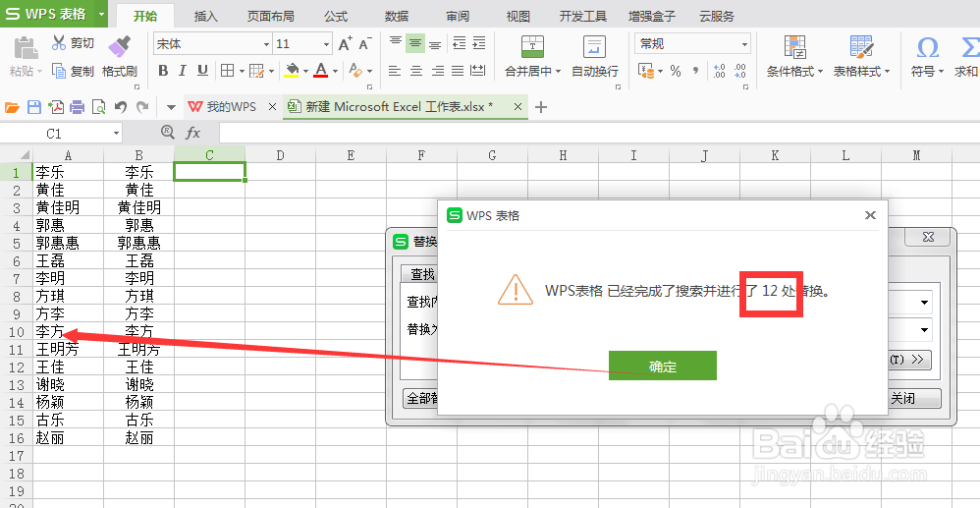Switch to the 公式 ribbon tab
This screenshot has width=980, height=508.
tap(336, 17)
